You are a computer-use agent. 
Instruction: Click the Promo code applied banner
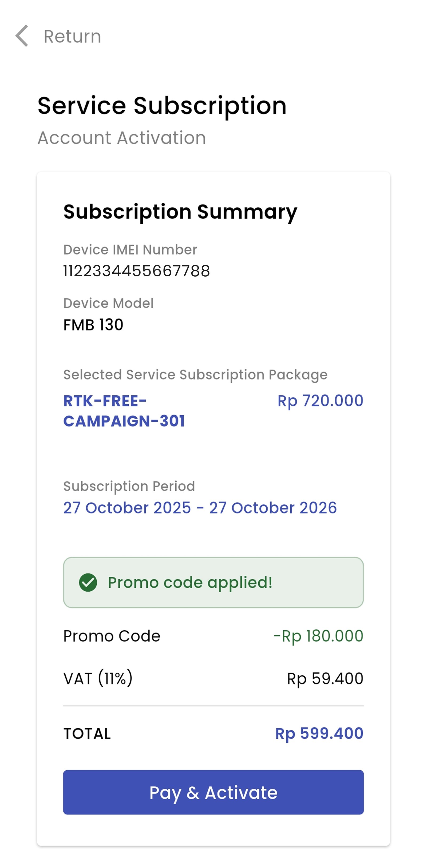(213, 582)
